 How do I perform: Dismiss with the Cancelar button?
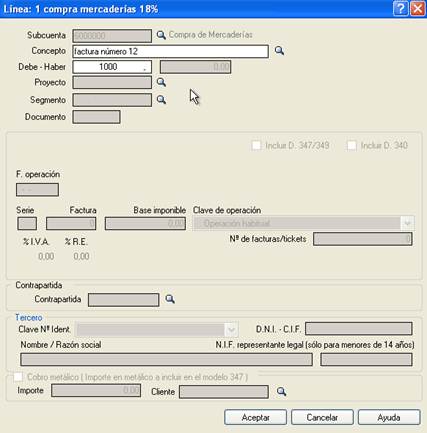tap(322, 417)
